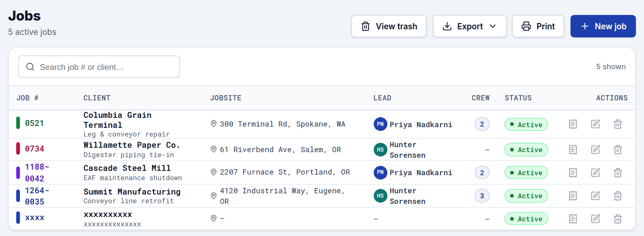Image resolution: width=644 pixels, height=236 pixels.
Task: Click location pin for 300 Terminal Rd
Action: [x=214, y=124]
